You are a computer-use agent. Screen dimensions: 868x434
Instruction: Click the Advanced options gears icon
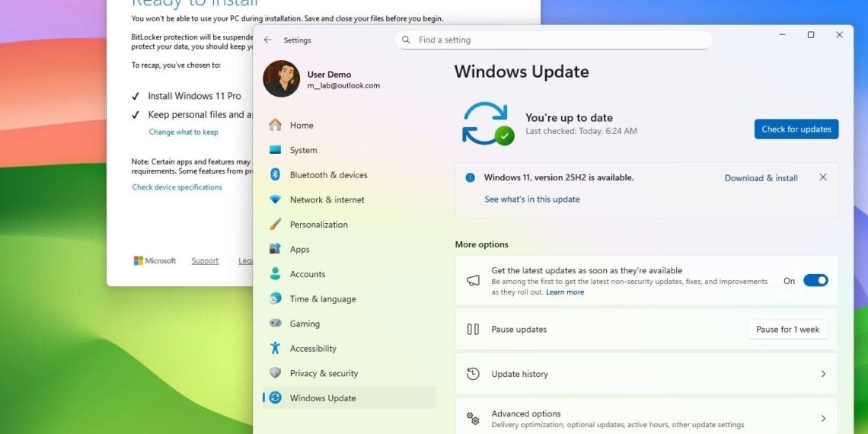(x=473, y=419)
